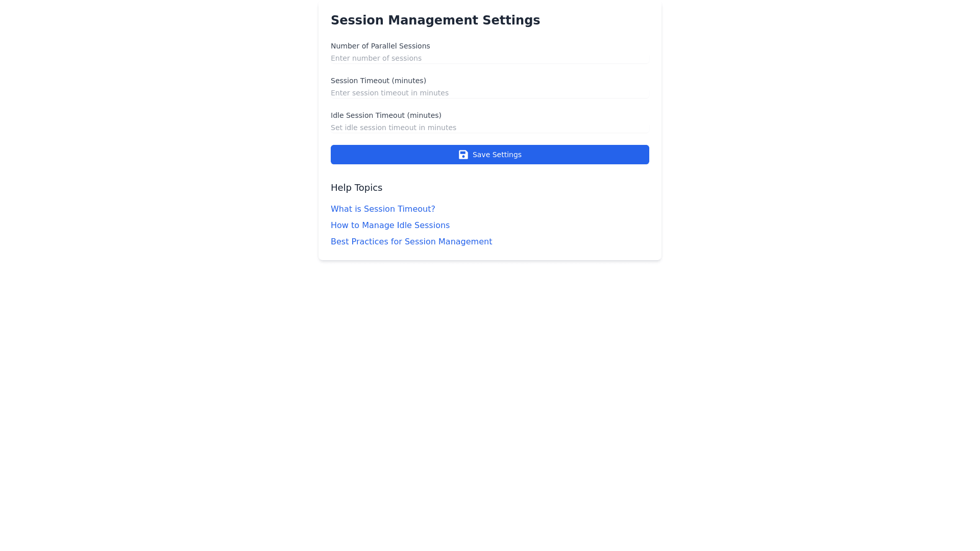Image resolution: width=980 pixels, height=551 pixels.
Task: Click the Enter session timeout in minutes field
Action: [489, 93]
